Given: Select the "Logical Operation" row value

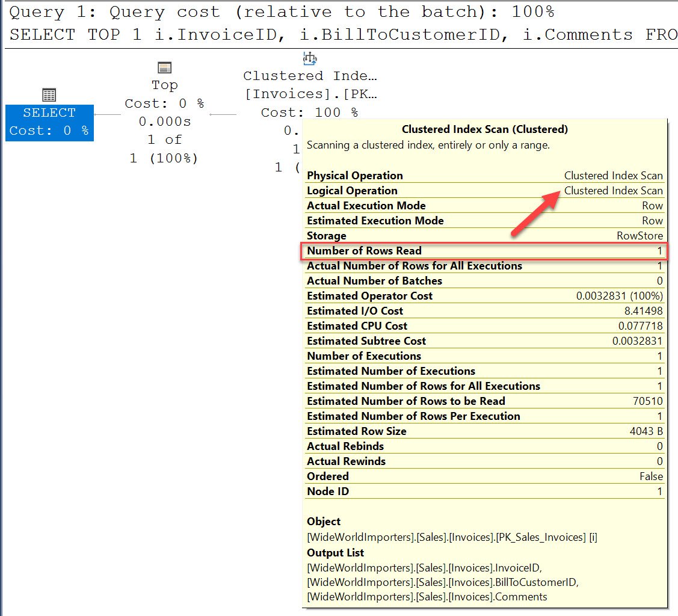Looking at the screenshot, I should (x=613, y=190).
